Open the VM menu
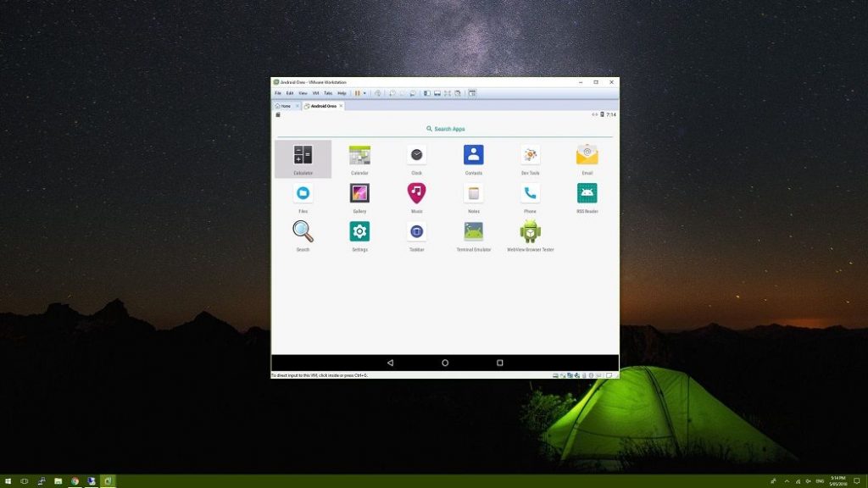The height and width of the screenshot is (488, 868). click(x=314, y=93)
